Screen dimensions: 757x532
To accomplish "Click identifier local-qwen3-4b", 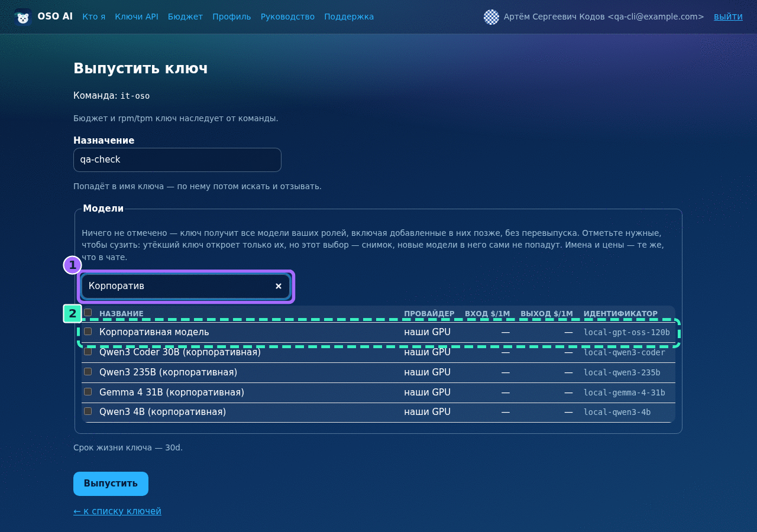I will point(617,412).
